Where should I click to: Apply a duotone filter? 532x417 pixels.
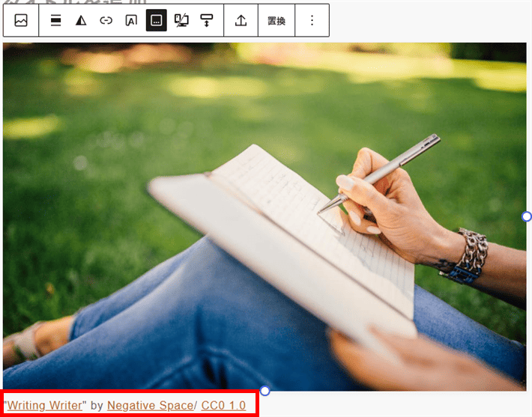point(81,20)
